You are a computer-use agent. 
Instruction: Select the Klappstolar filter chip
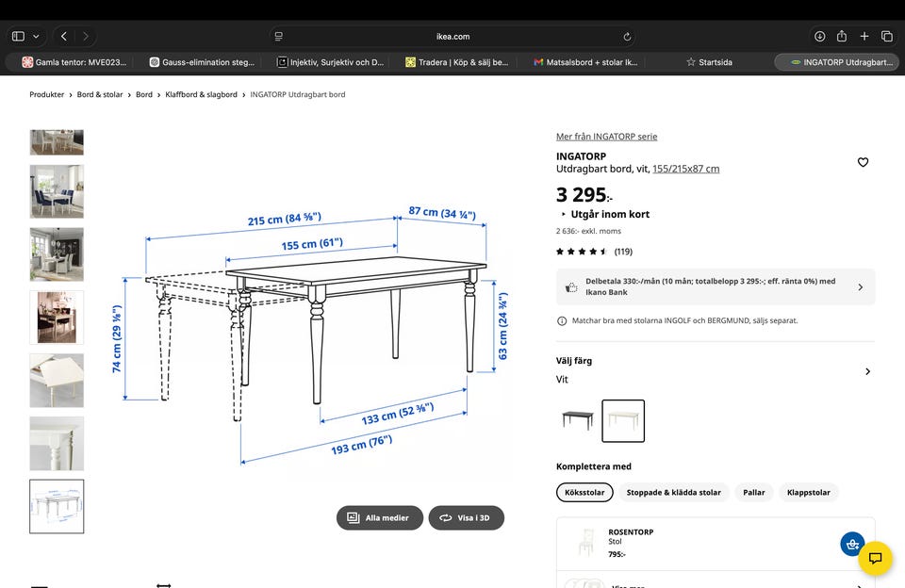809,492
